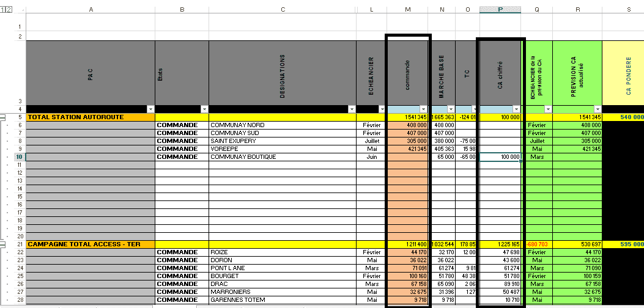
Task: Select column A header
Action: tap(91, 10)
